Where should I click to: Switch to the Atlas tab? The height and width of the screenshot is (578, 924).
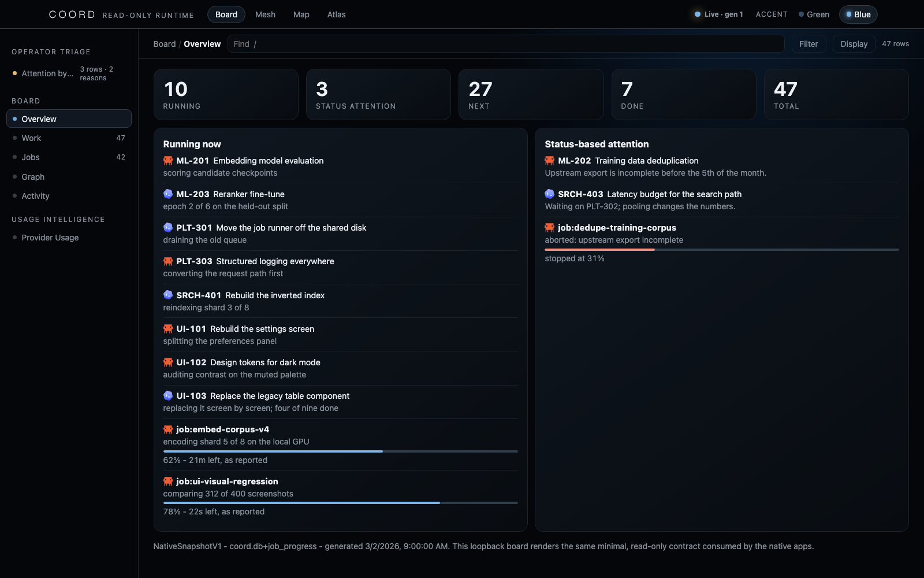[x=337, y=14]
